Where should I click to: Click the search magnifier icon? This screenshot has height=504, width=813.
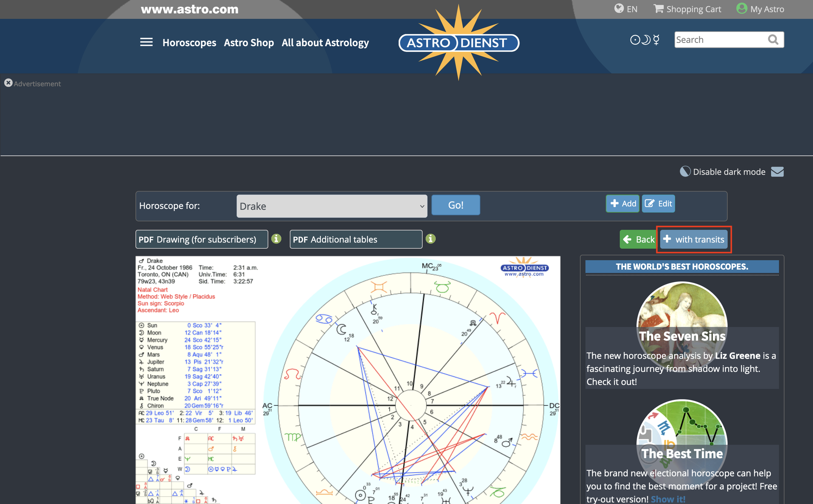coord(773,40)
